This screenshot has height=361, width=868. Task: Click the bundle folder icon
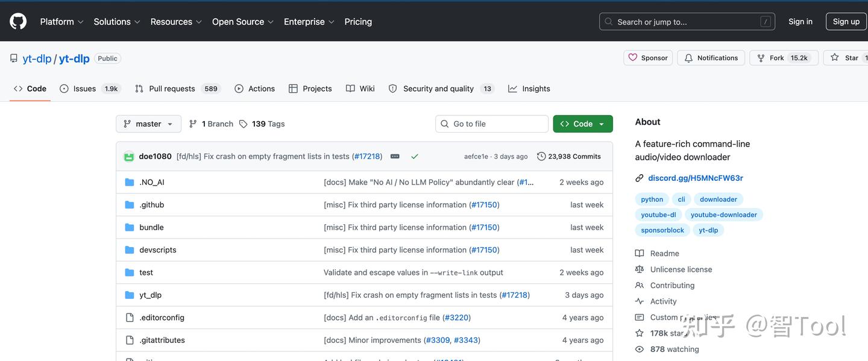pos(130,227)
